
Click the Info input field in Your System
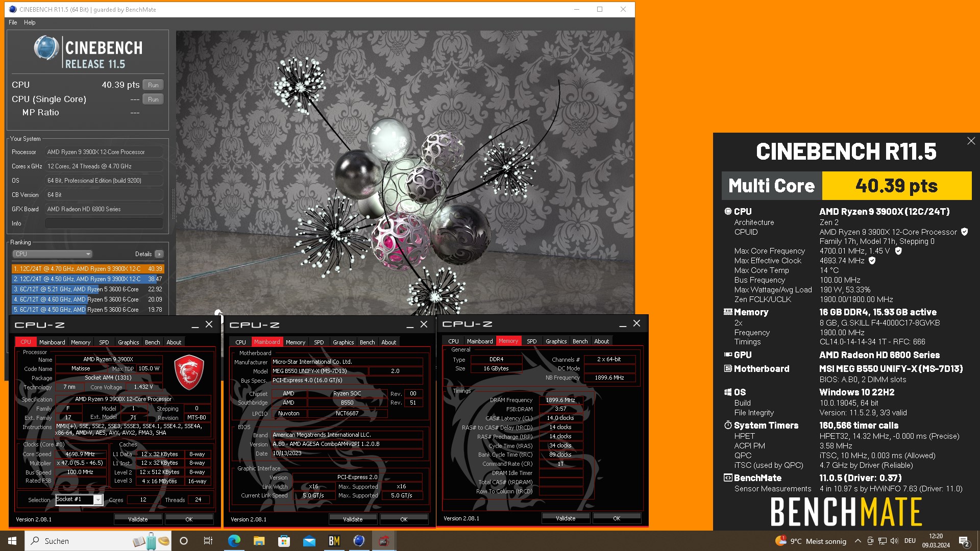pyautogui.click(x=104, y=223)
